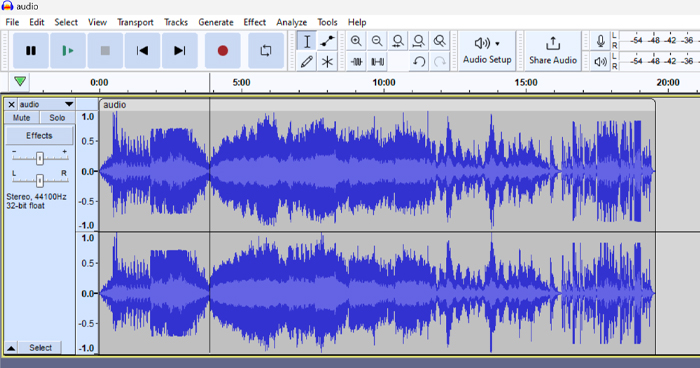700x368 pixels.
Task: Skip to end of the track
Action: 179,50
